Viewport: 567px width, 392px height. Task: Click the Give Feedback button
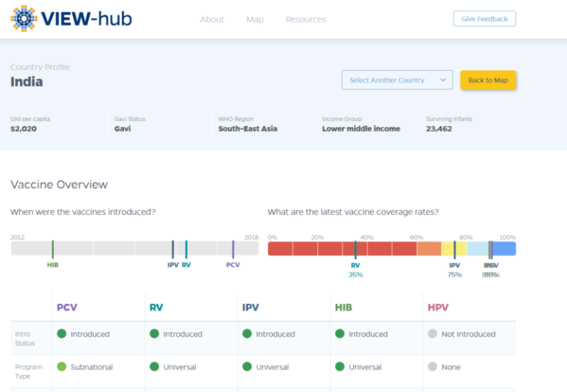point(484,18)
